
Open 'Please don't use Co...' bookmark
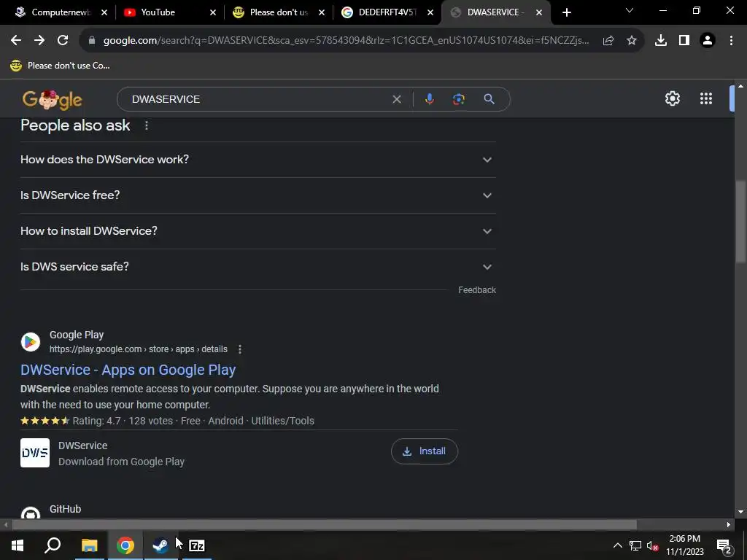click(x=60, y=66)
